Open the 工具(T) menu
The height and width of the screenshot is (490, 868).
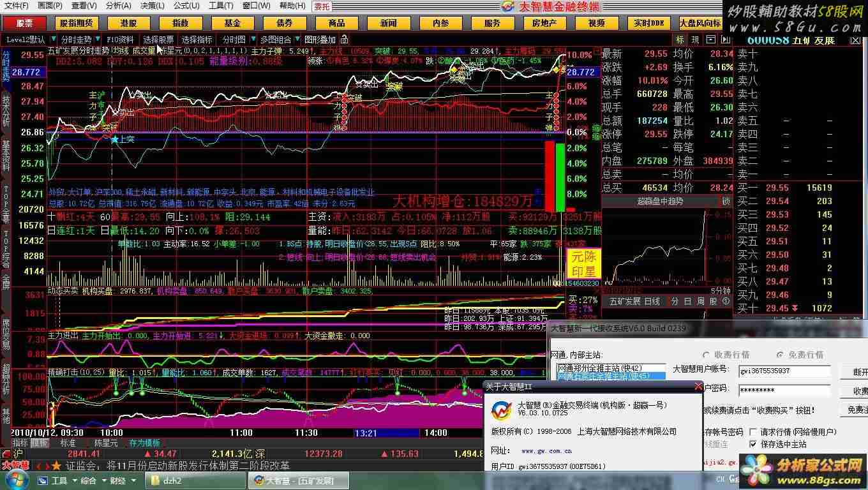coord(220,6)
